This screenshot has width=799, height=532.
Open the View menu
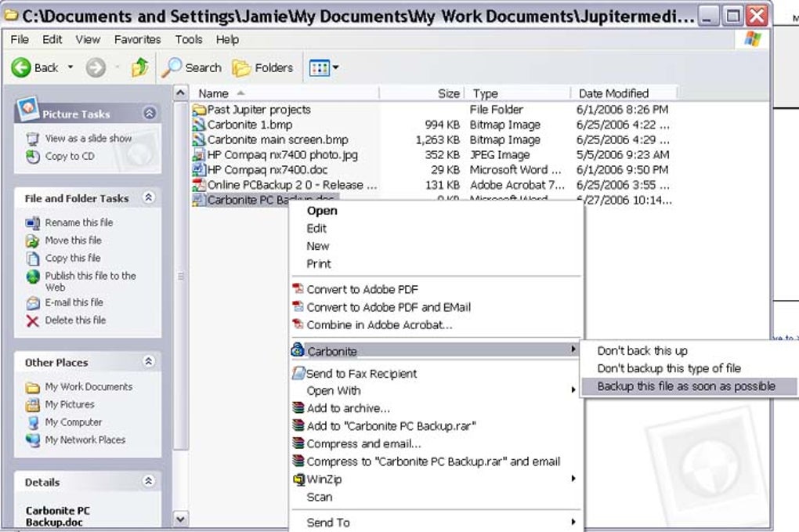[88, 39]
